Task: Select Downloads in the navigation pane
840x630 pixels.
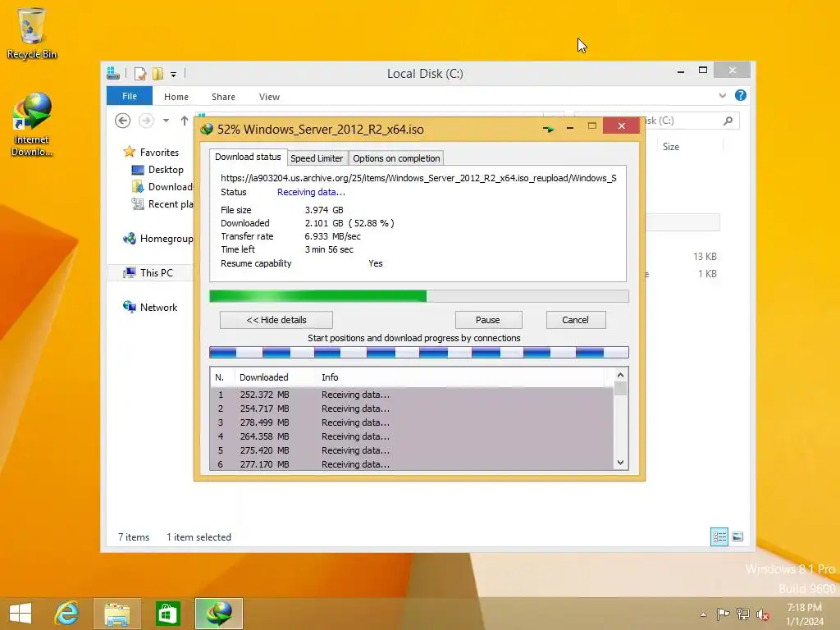Action: [x=162, y=186]
